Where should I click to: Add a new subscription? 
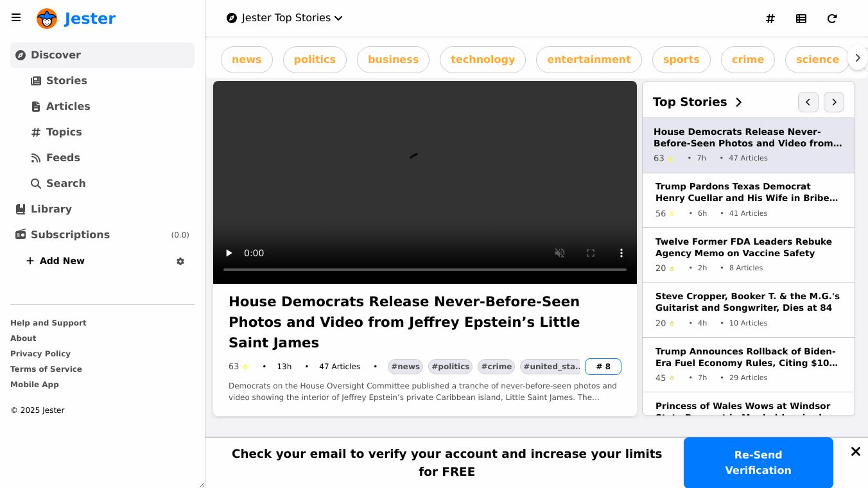(55, 261)
